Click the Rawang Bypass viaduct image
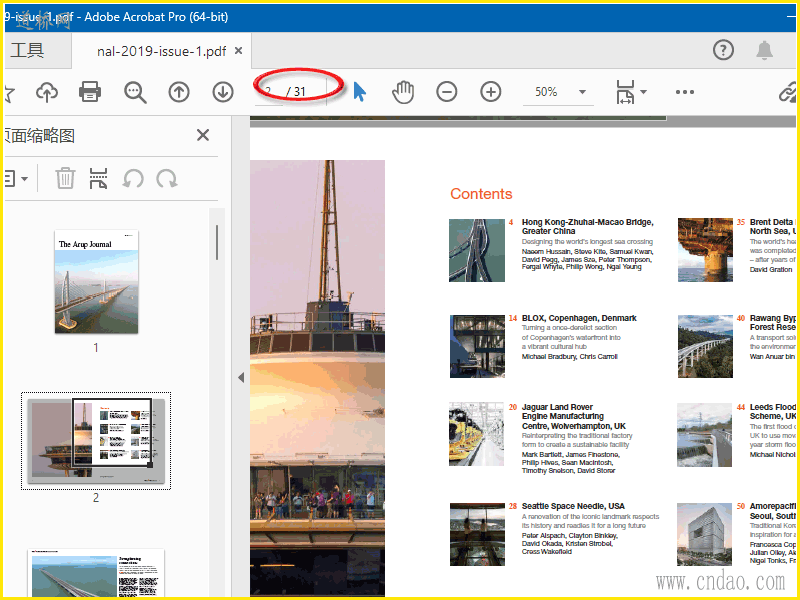800x600 pixels. (x=705, y=346)
